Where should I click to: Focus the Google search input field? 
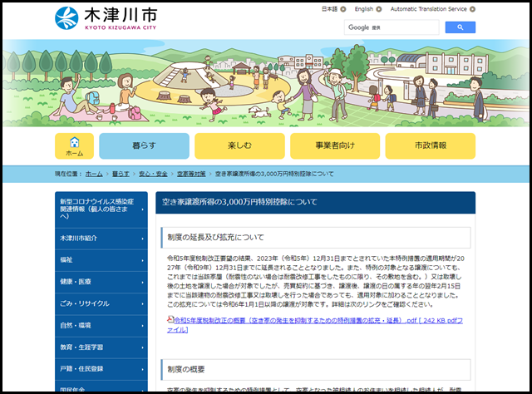392,27
